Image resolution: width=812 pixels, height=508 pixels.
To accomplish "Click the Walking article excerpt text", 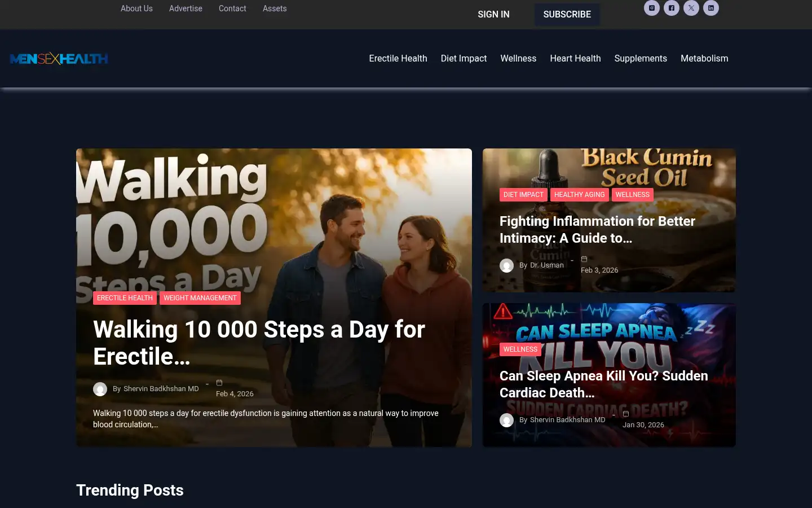I will pyautogui.click(x=266, y=419).
